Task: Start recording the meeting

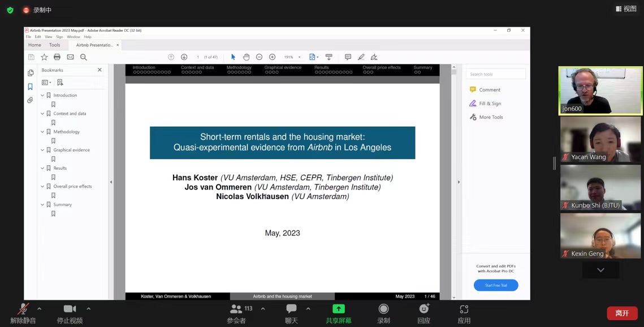Action: tap(383, 313)
